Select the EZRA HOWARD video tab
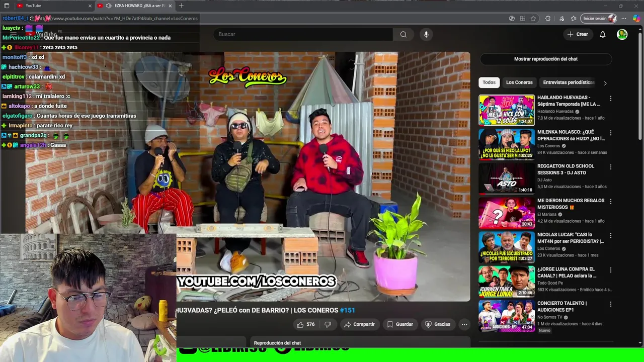The width and height of the screenshot is (644, 362). (135, 6)
